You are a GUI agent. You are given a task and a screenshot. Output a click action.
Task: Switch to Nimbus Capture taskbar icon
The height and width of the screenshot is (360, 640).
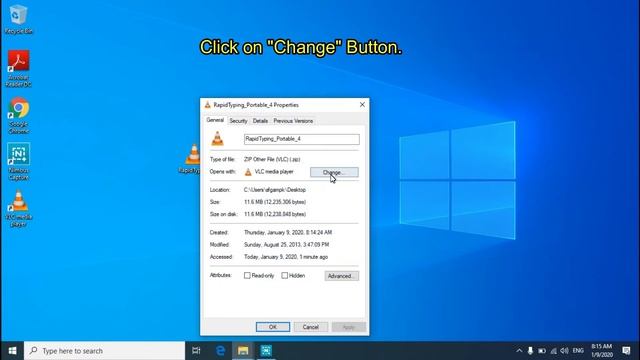point(266,351)
